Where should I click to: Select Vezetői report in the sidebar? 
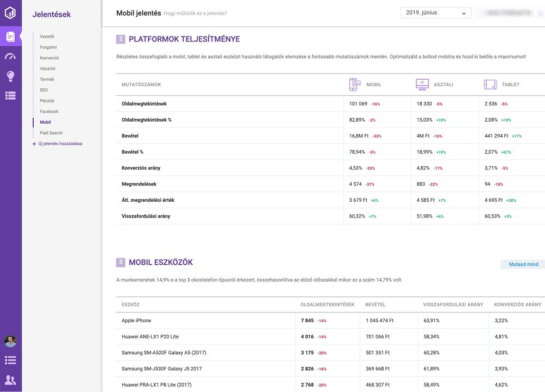47,37
